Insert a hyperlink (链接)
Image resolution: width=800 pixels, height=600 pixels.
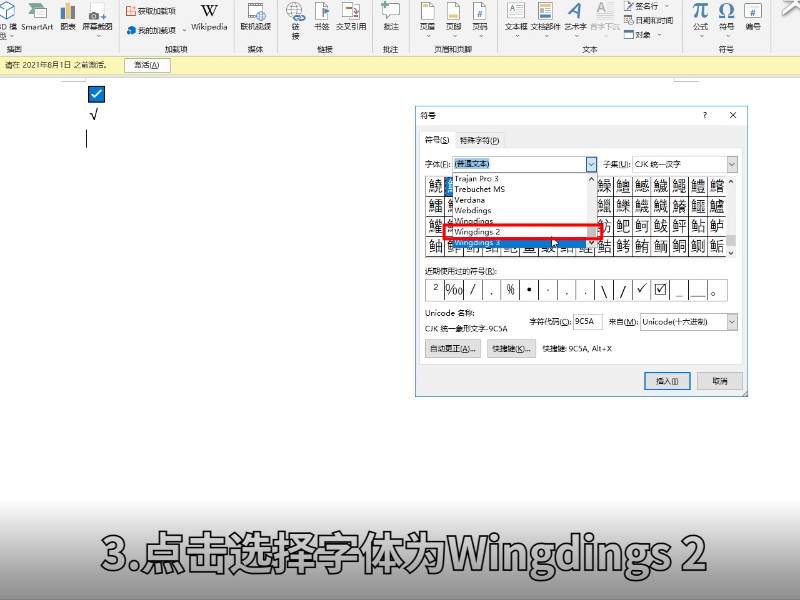(295, 21)
